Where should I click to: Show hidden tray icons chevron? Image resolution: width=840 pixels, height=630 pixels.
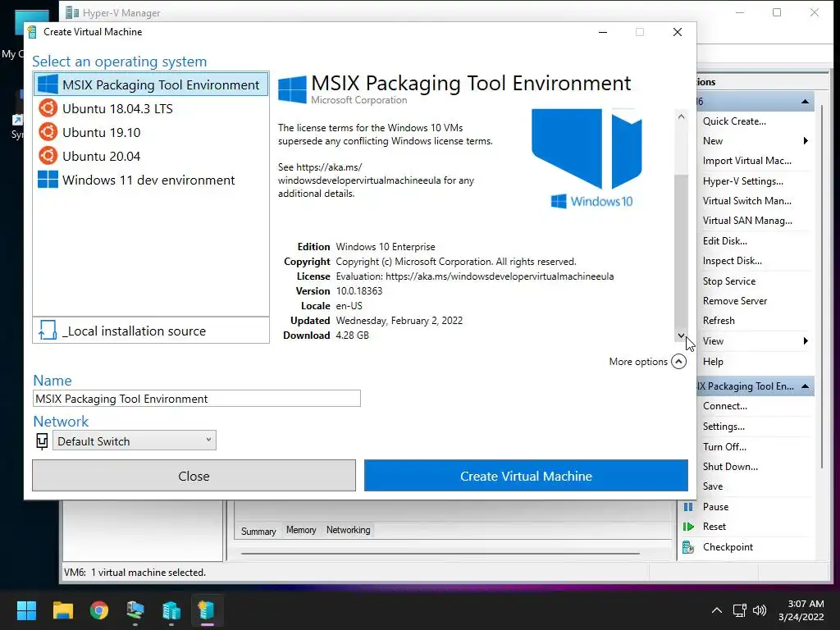[x=716, y=610]
